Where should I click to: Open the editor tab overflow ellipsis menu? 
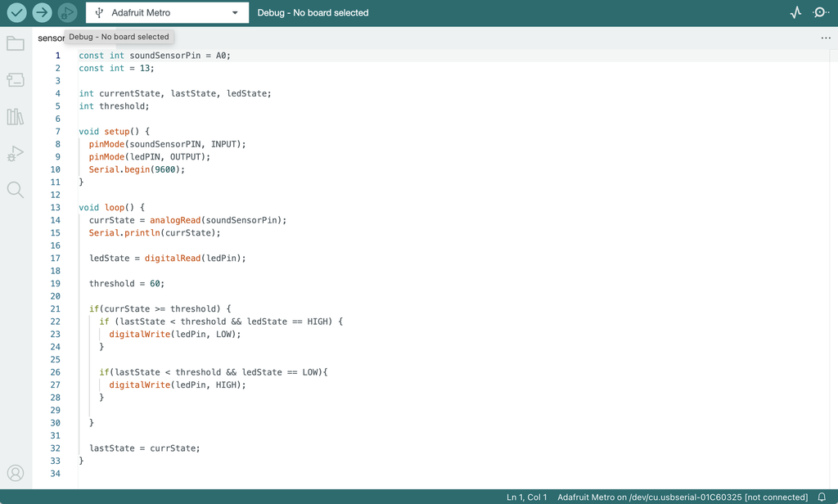point(826,38)
